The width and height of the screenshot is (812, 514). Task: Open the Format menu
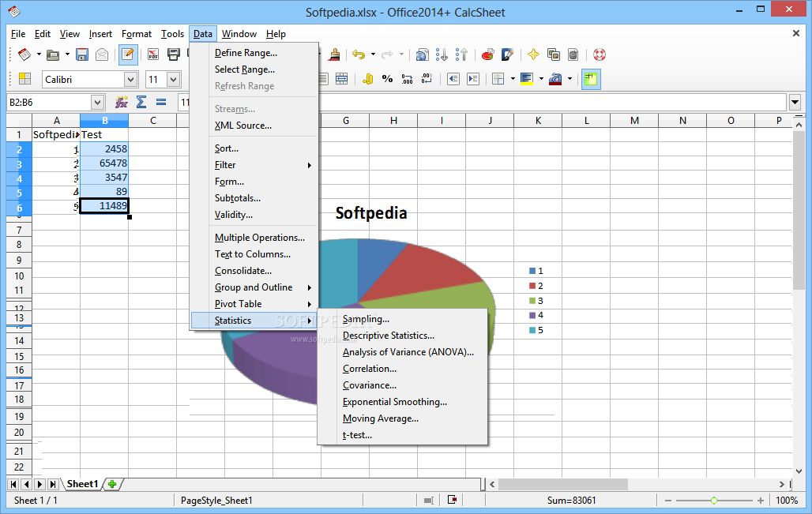click(x=137, y=34)
